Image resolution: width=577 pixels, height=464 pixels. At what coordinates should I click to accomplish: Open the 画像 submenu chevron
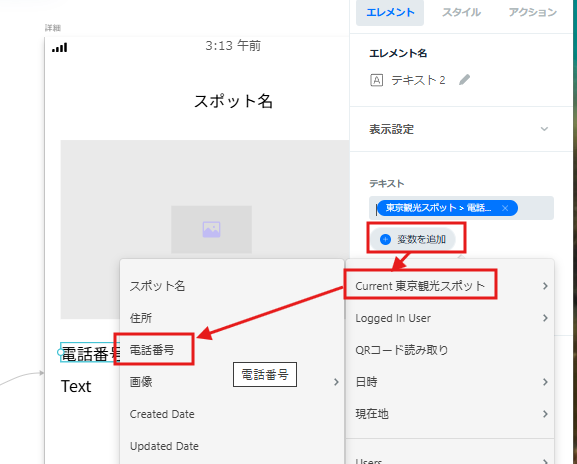pos(336,382)
